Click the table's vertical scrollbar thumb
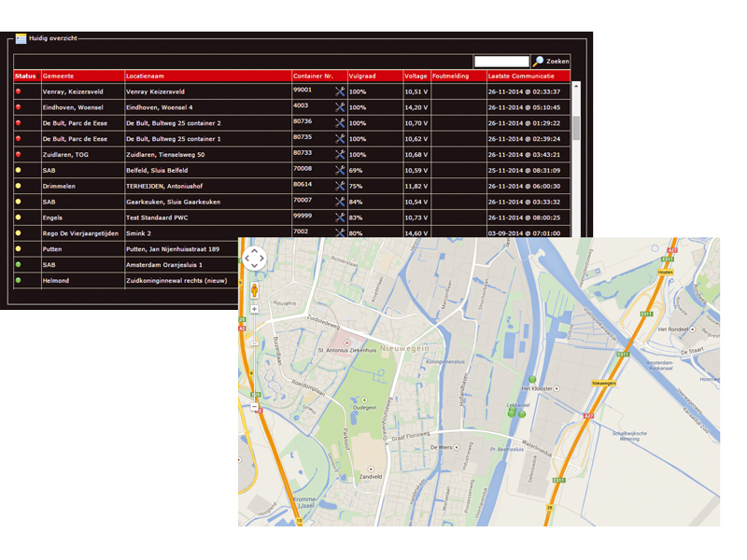Viewport: 747px width, 560px height. 576,126
